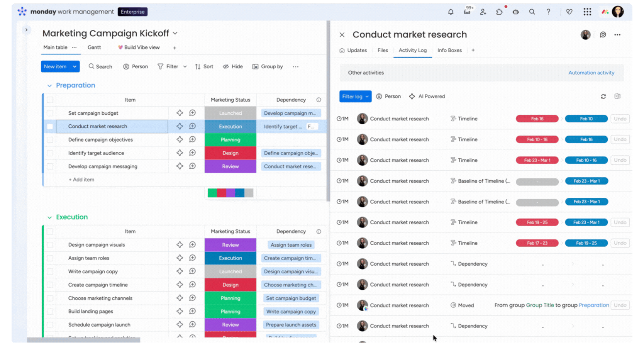
Task: Refresh the activity log
Action: (x=603, y=97)
